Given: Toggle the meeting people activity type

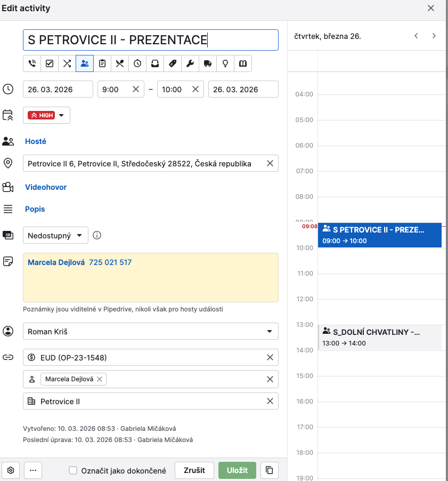Looking at the screenshot, I should tap(85, 63).
